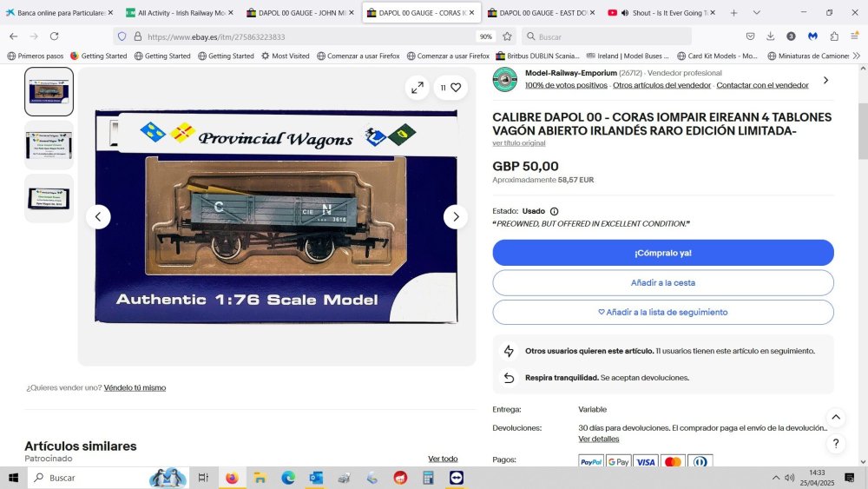The image size is (868, 489).
Task: Add to watchlist via Añadir a la lista de seguimiento
Action: [x=663, y=313]
